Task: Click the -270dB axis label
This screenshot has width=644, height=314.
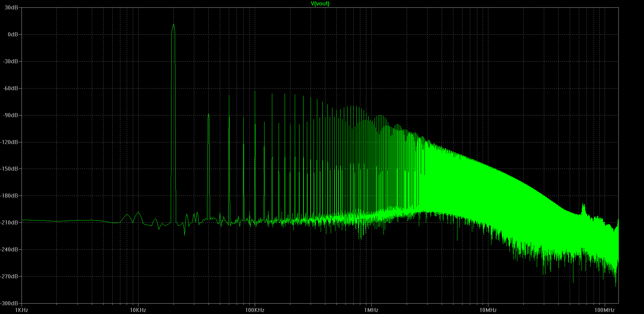Action: point(9,276)
